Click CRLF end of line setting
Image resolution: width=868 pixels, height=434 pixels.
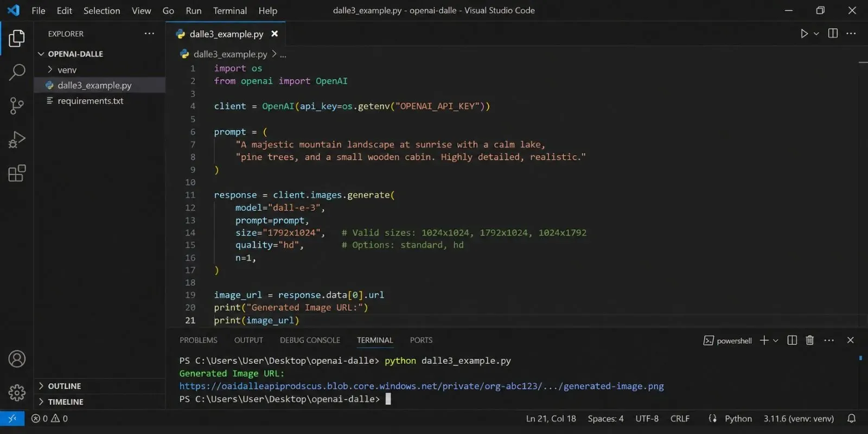[x=680, y=418]
